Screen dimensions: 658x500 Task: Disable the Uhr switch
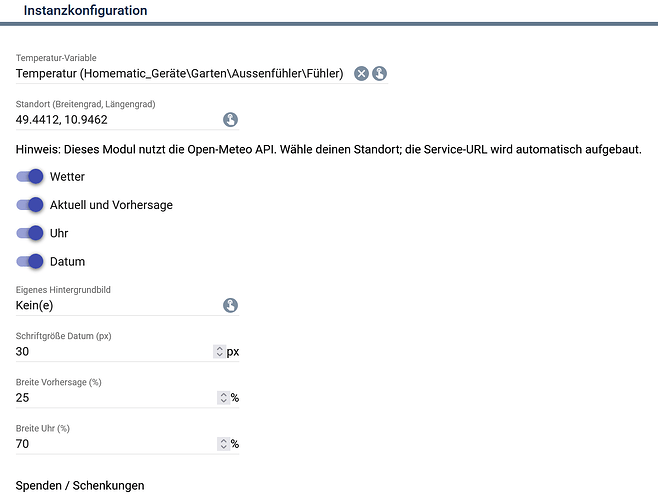coord(30,233)
